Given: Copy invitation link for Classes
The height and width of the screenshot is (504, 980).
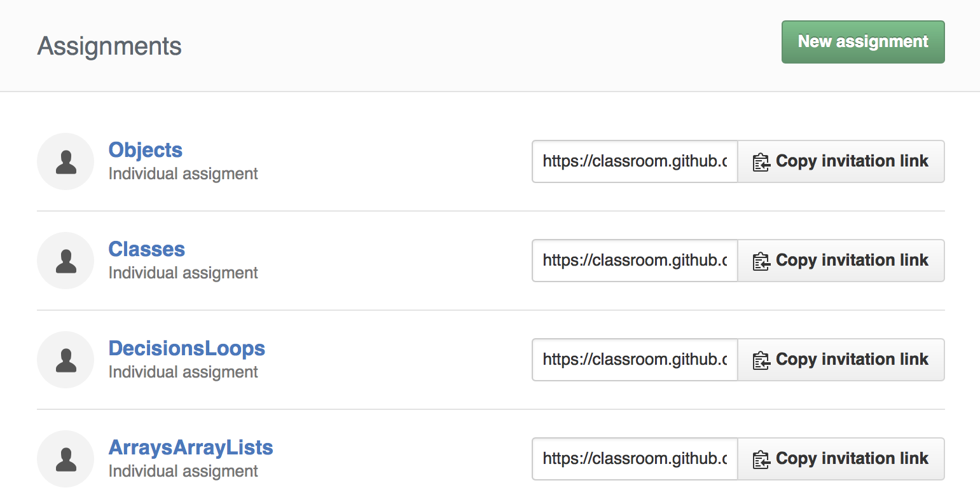Looking at the screenshot, I should point(841,261).
